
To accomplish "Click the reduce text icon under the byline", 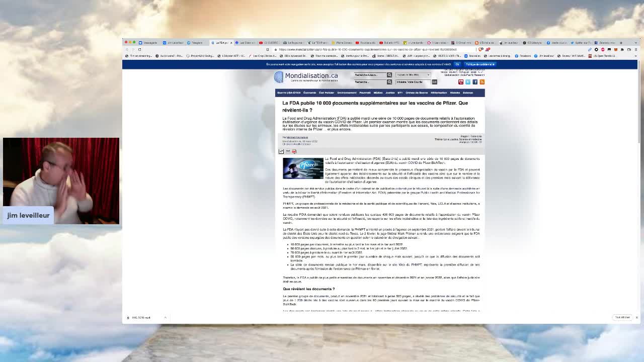I will point(288,151).
